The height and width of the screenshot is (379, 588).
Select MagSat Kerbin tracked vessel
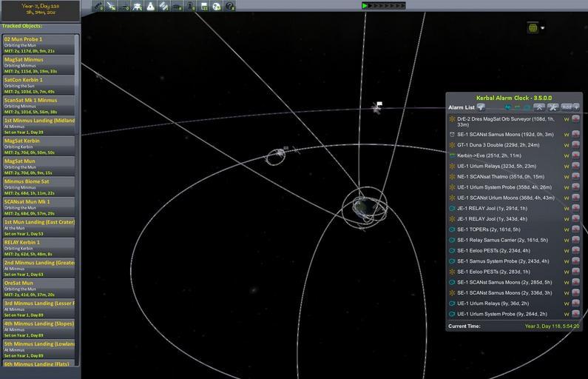[39, 146]
